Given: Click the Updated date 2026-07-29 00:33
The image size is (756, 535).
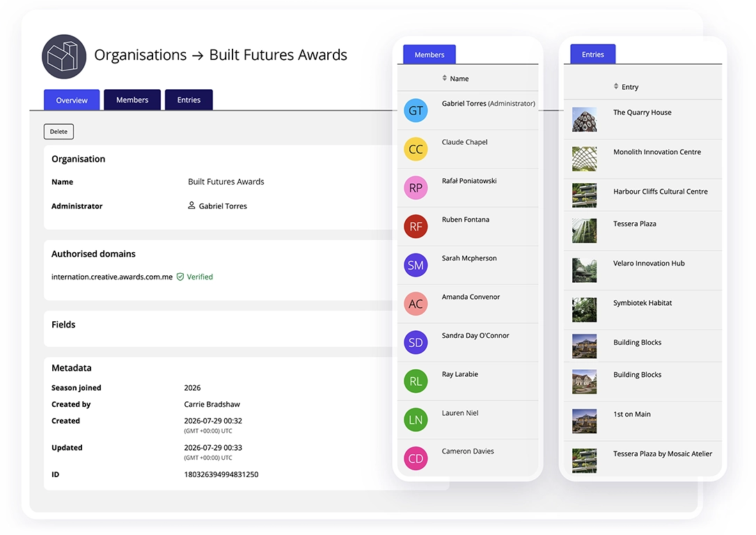Looking at the screenshot, I should [x=213, y=448].
